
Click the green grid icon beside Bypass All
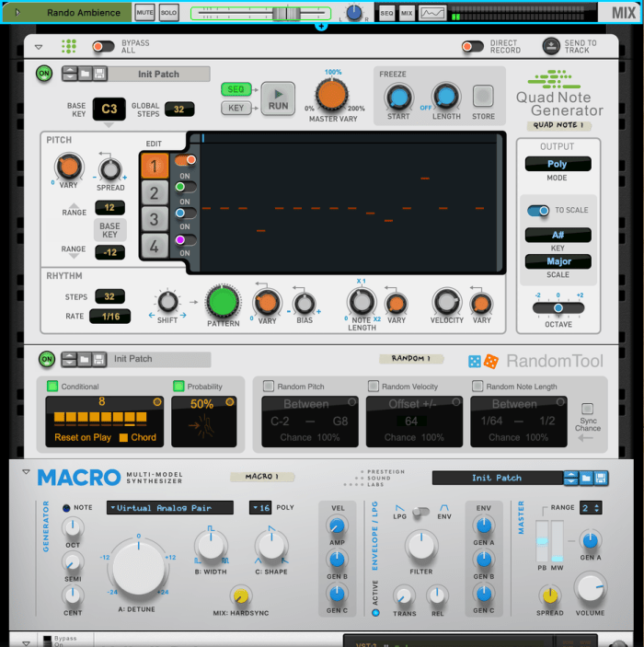69,46
